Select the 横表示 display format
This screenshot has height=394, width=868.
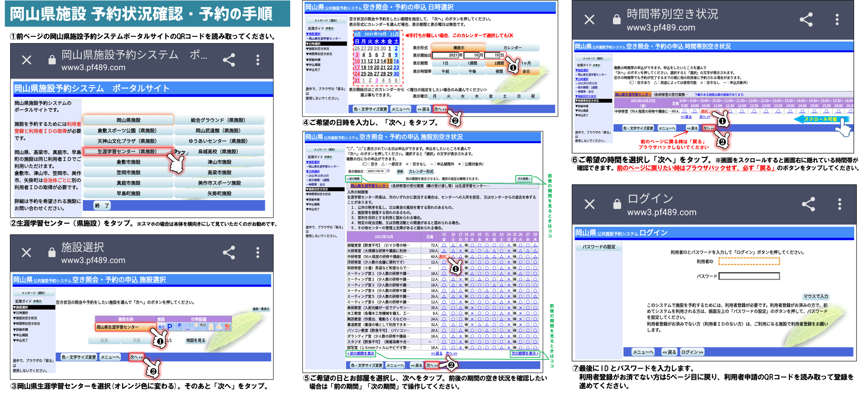(458, 48)
